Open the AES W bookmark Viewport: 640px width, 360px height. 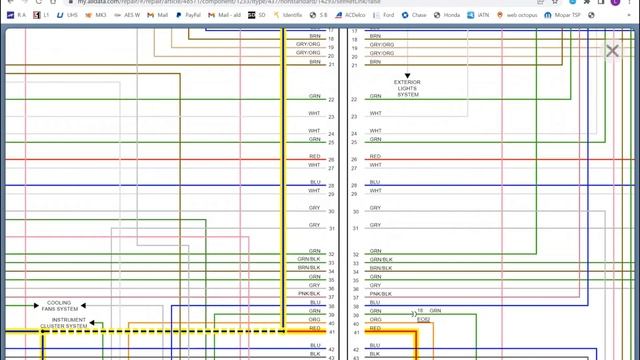coord(127,15)
